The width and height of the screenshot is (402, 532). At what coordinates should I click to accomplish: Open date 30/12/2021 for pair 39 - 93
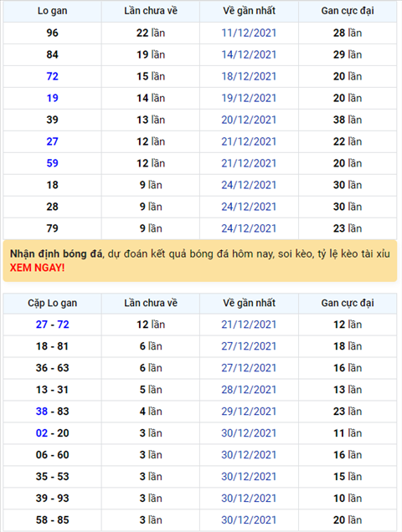249,498
